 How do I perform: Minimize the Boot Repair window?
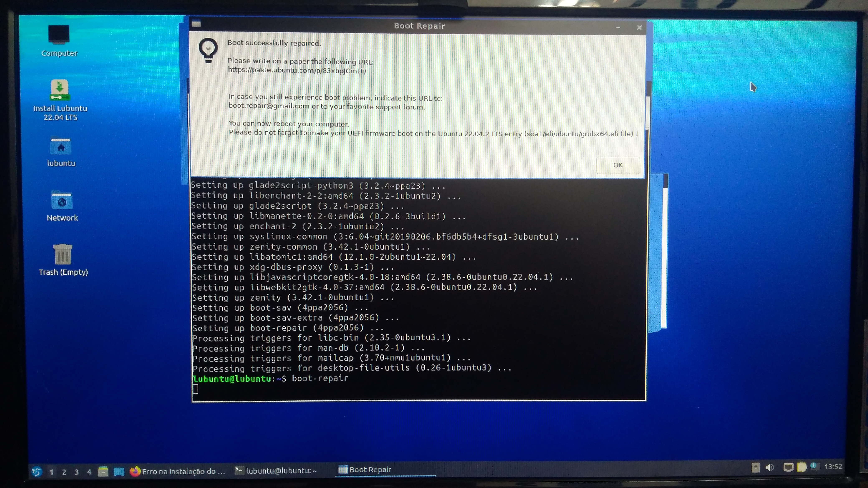618,27
